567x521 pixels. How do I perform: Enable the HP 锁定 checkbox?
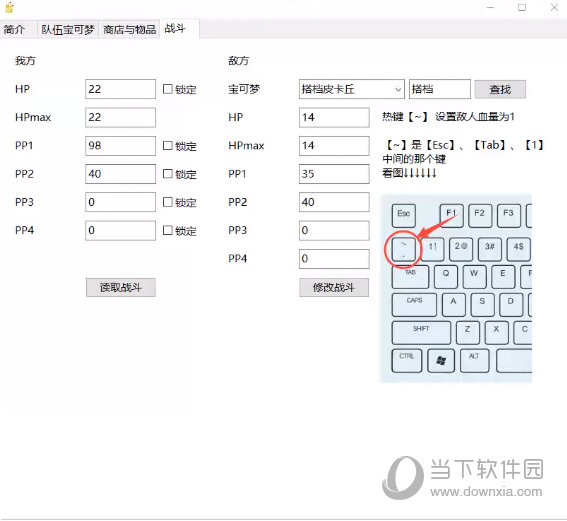point(167,89)
